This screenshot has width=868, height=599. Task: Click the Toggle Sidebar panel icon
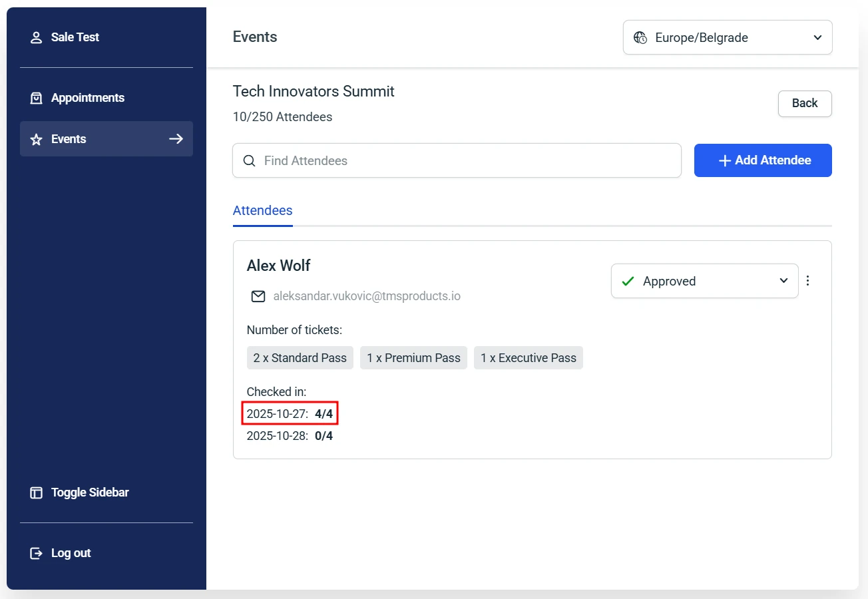tap(36, 493)
